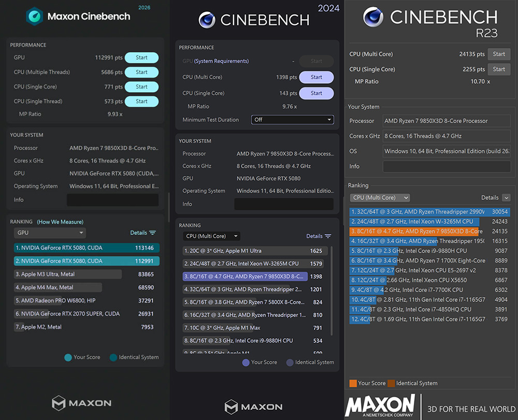Open the GPU System Requirements link
The height and width of the screenshot is (420, 518).
[x=221, y=61]
